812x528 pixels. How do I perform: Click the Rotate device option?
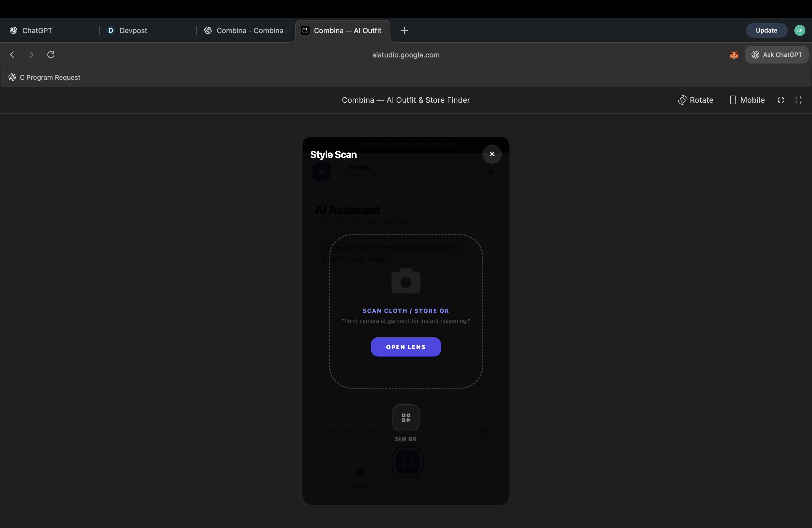point(695,100)
